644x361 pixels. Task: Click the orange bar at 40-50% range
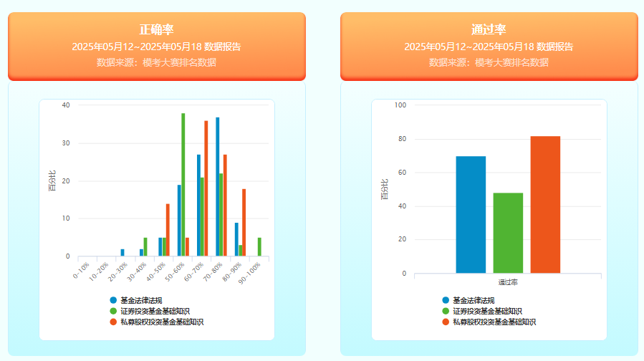168,230
